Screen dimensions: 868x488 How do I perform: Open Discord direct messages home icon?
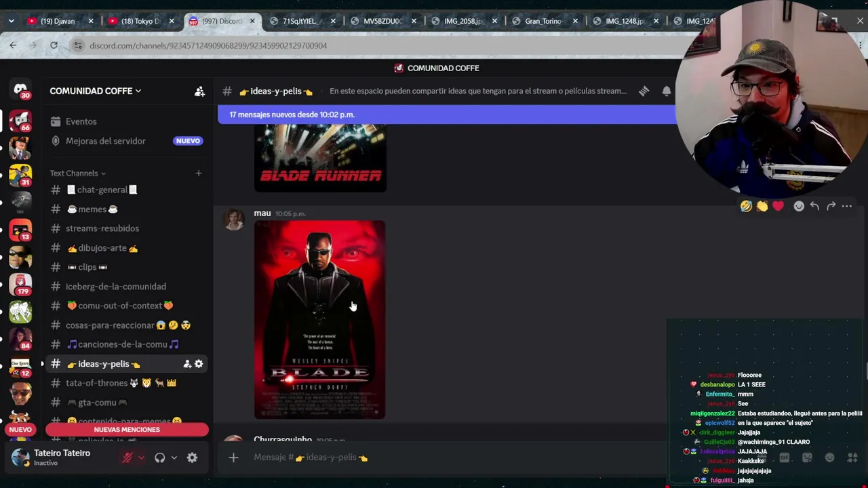pos(20,91)
